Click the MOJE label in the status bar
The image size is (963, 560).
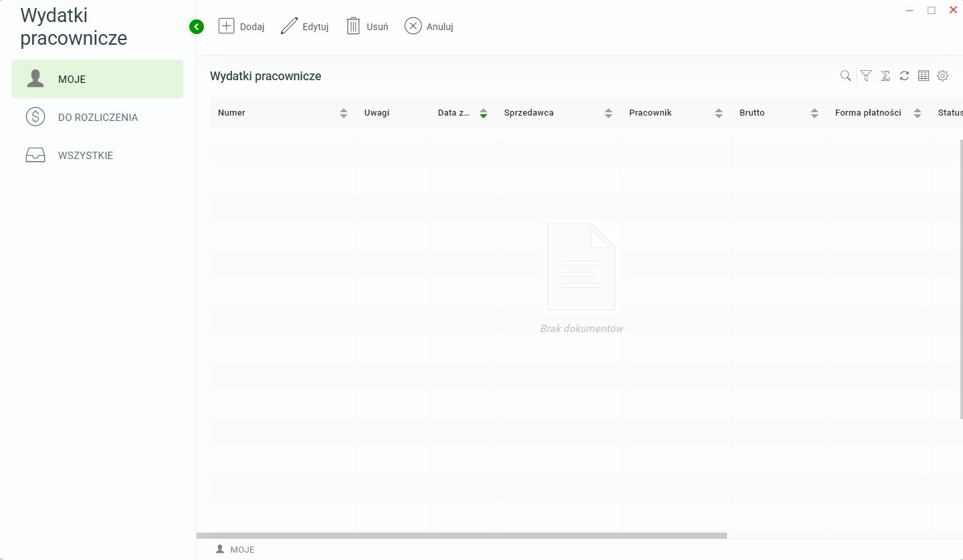[x=242, y=550]
